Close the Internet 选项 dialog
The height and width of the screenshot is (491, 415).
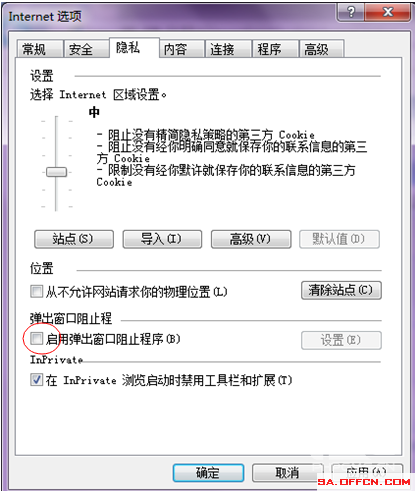coord(388,13)
